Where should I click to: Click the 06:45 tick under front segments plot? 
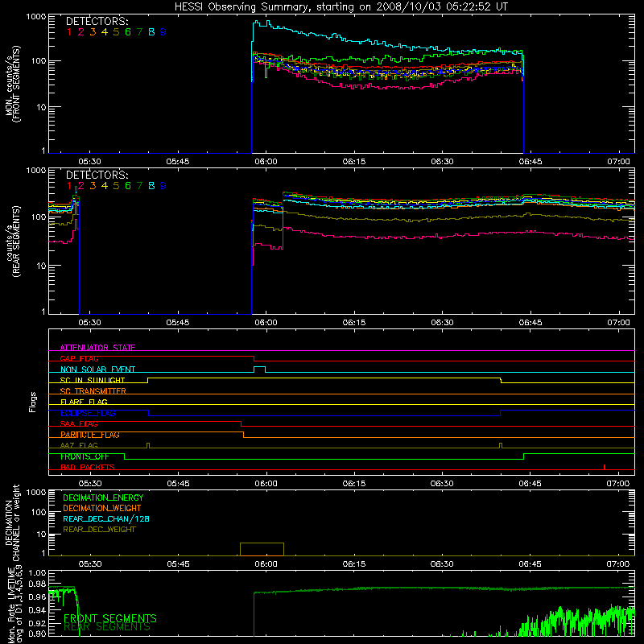(x=530, y=162)
